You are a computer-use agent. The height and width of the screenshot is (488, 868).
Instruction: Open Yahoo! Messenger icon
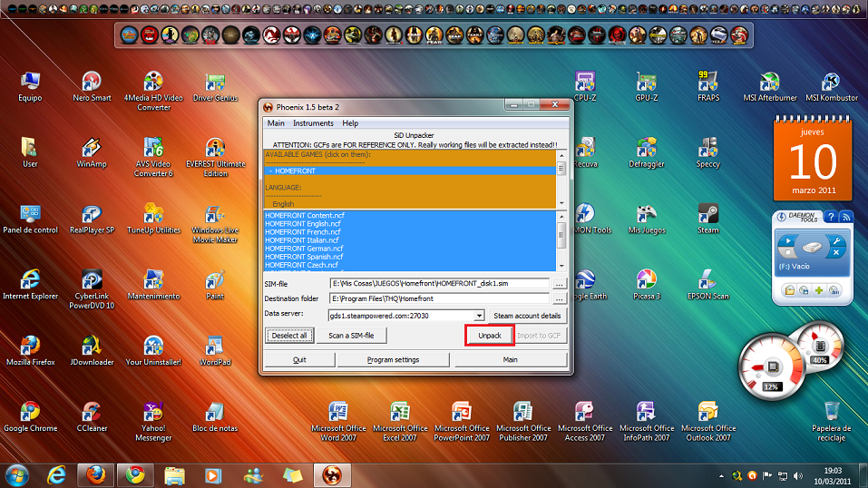[153, 421]
